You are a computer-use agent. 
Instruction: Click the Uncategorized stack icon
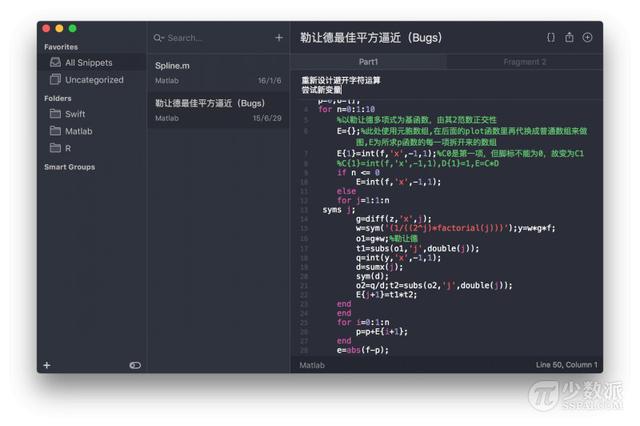pos(55,80)
